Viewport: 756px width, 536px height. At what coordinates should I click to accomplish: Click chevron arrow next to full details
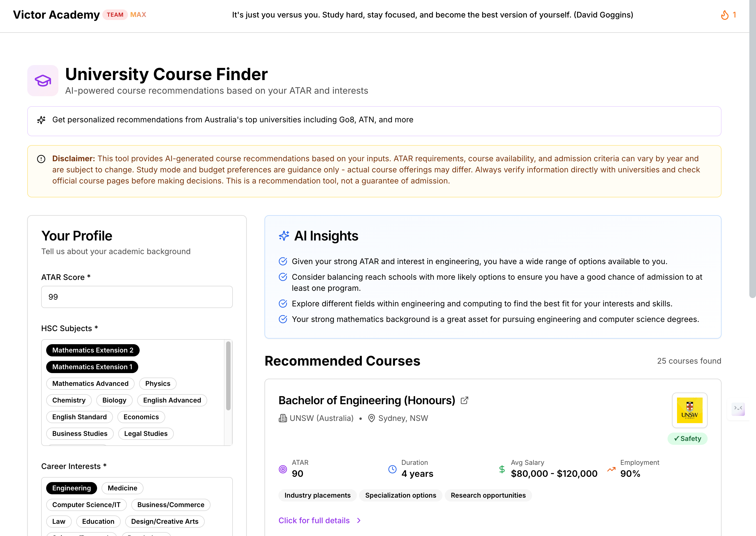(359, 520)
